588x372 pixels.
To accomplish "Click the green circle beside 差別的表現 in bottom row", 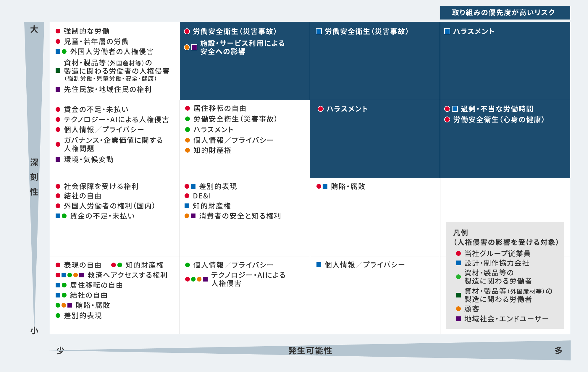I will click(58, 316).
